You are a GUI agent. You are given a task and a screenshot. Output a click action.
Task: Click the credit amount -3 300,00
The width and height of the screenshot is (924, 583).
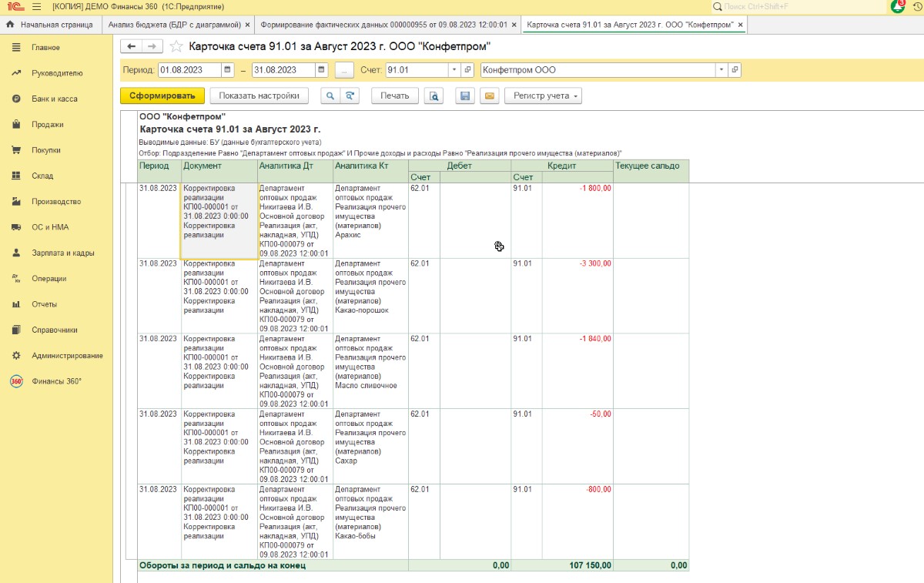tap(596, 263)
